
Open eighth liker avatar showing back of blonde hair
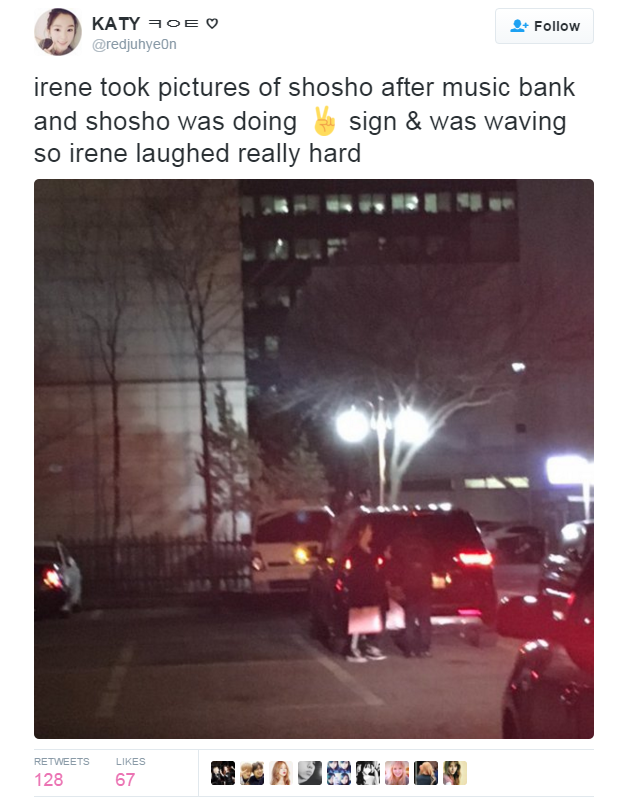(x=426, y=773)
